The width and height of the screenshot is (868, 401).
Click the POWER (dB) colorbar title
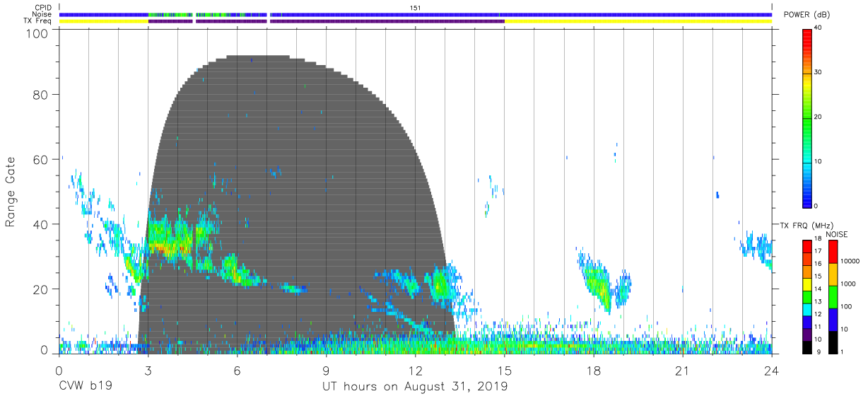point(807,15)
